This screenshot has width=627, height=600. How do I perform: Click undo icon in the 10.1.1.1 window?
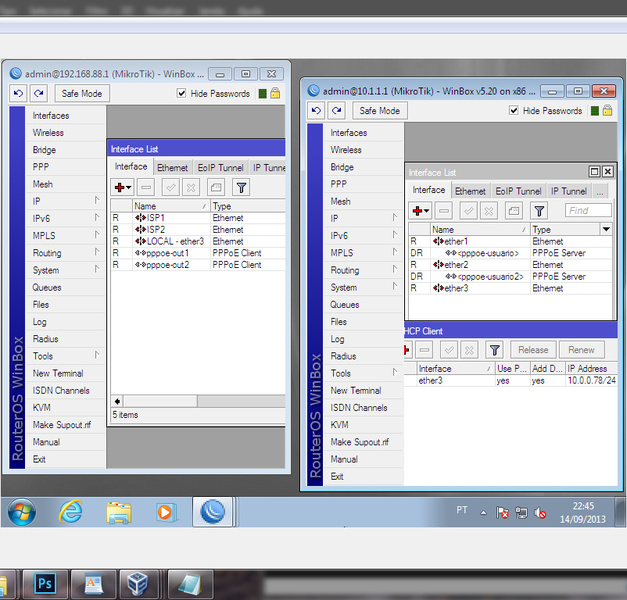pyautogui.click(x=316, y=110)
